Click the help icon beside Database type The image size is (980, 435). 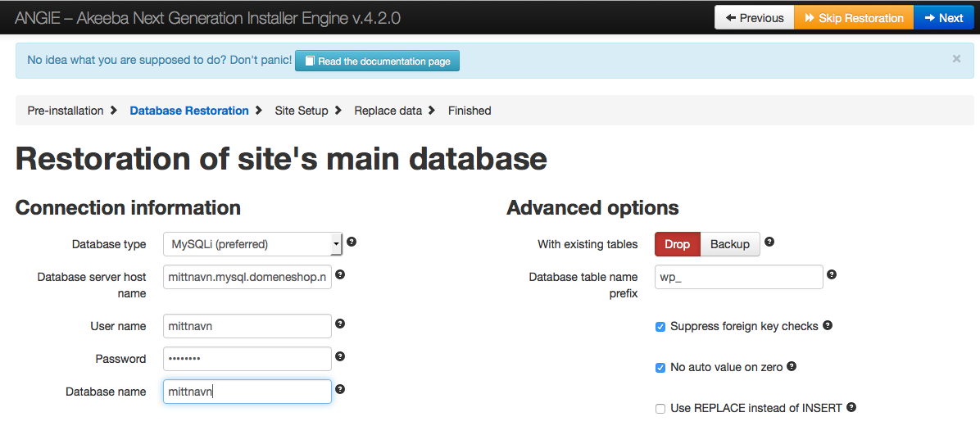point(352,241)
